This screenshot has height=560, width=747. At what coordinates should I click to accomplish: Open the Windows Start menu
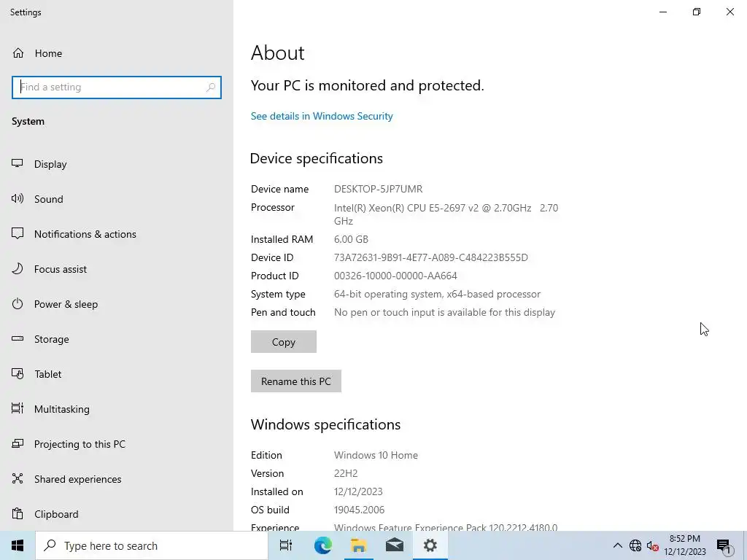18,545
